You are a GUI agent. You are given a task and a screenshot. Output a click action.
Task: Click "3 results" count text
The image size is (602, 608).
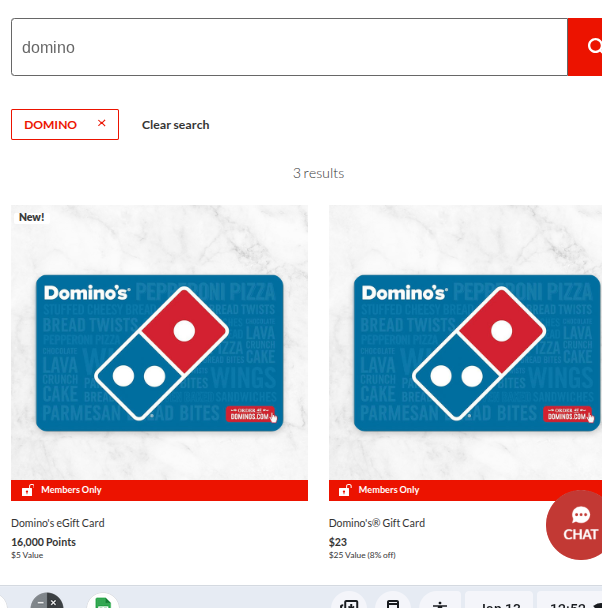click(x=318, y=173)
